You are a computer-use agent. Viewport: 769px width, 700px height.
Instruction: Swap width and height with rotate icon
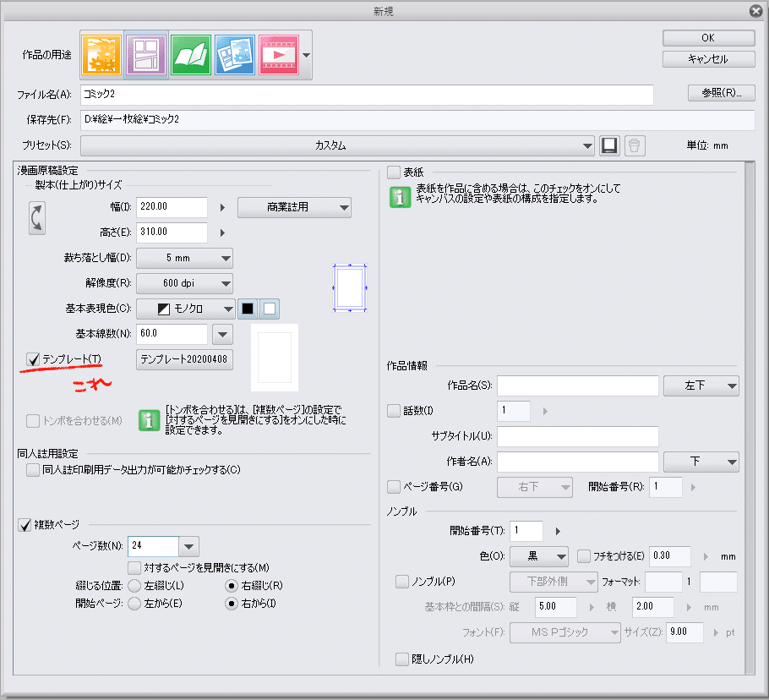click(x=37, y=218)
